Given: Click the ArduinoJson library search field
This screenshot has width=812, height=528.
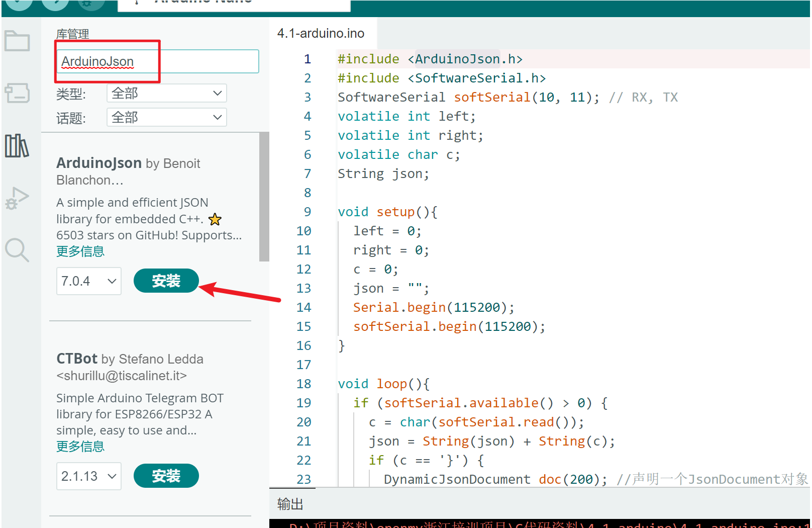Looking at the screenshot, I should [x=158, y=61].
